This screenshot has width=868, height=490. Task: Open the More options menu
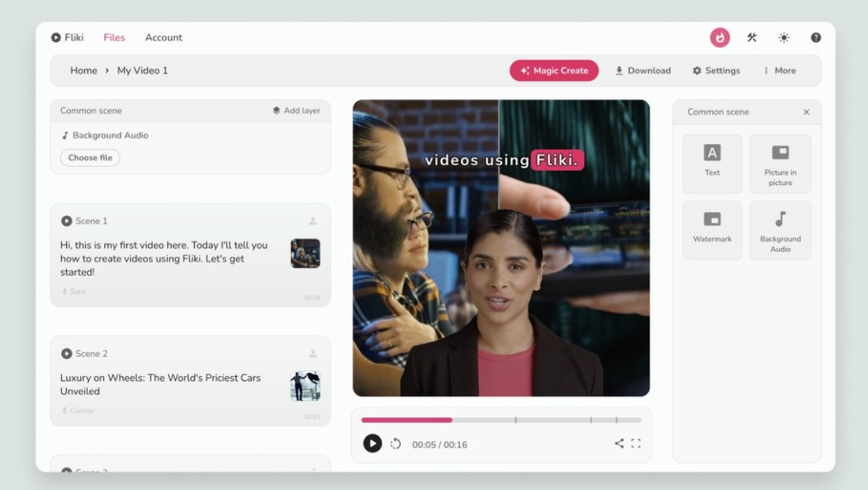coord(780,71)
